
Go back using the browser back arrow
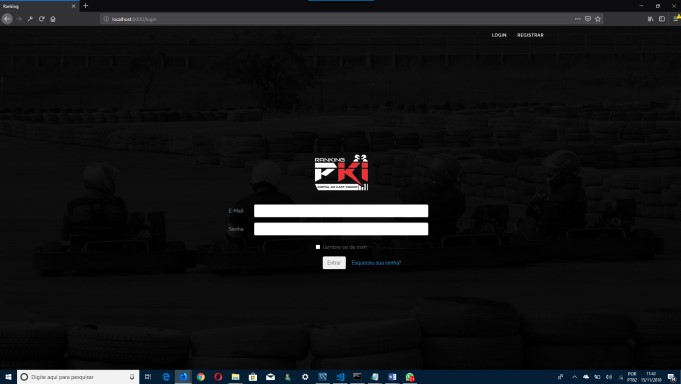(7, 19)
